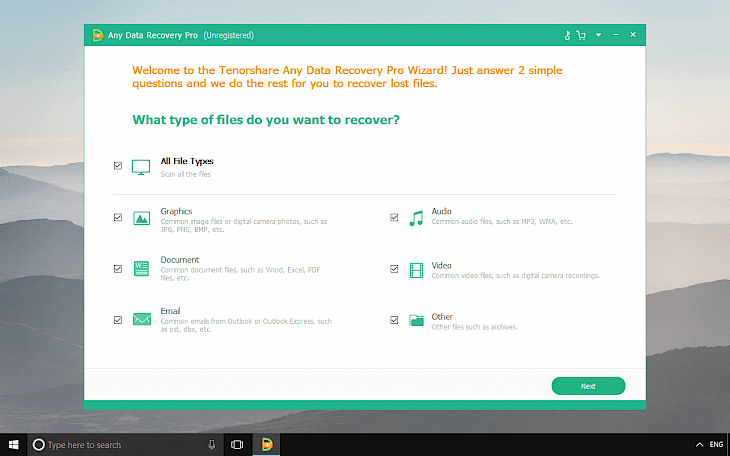The image size is (730, 456).
Task: Click the 'All File Types' label
Action: (x=187, y=161)
